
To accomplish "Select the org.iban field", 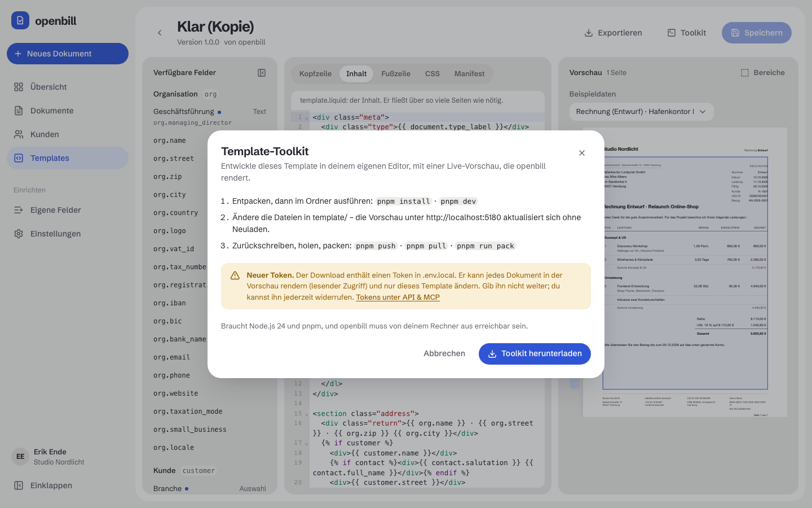I will pos(170,303).
